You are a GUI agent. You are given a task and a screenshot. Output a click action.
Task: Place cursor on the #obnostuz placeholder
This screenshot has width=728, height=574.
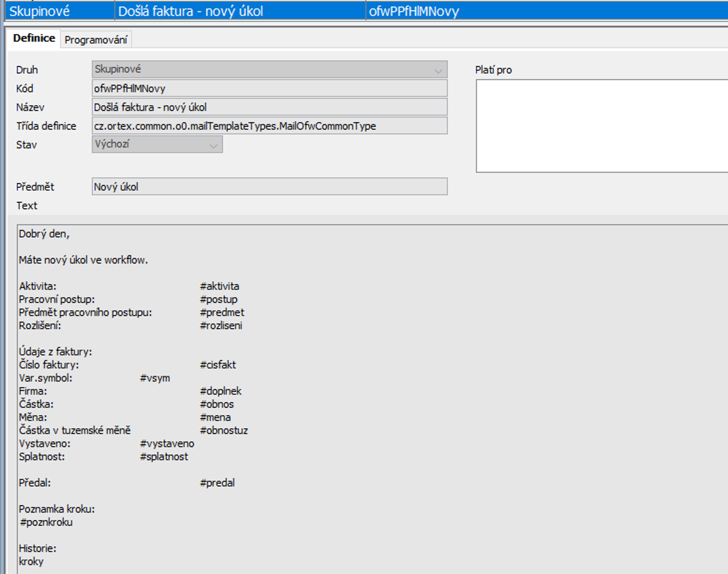pyautogui.click(x=224, y=430)
